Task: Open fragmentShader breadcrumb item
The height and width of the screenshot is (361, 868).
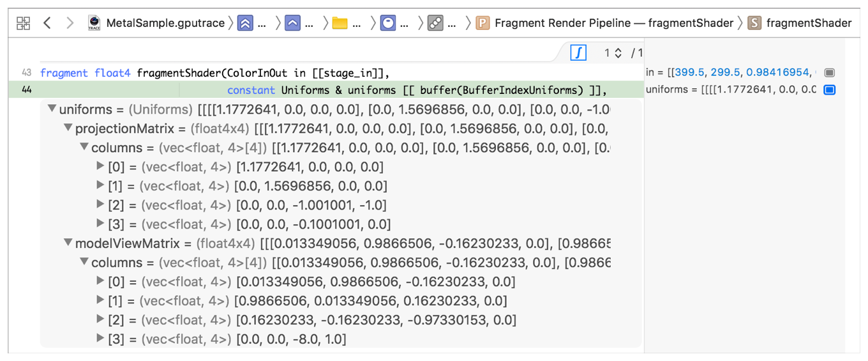Action: point(809,24)
